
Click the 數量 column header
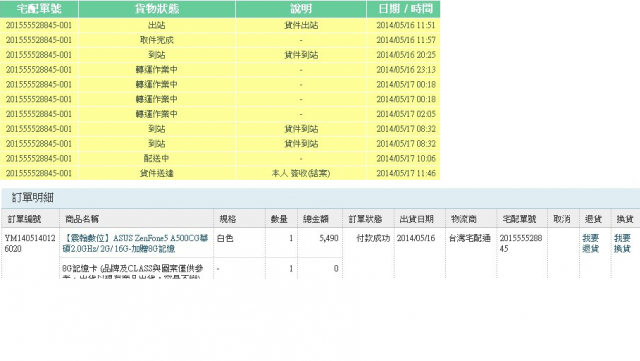click(x=279, y=219)
